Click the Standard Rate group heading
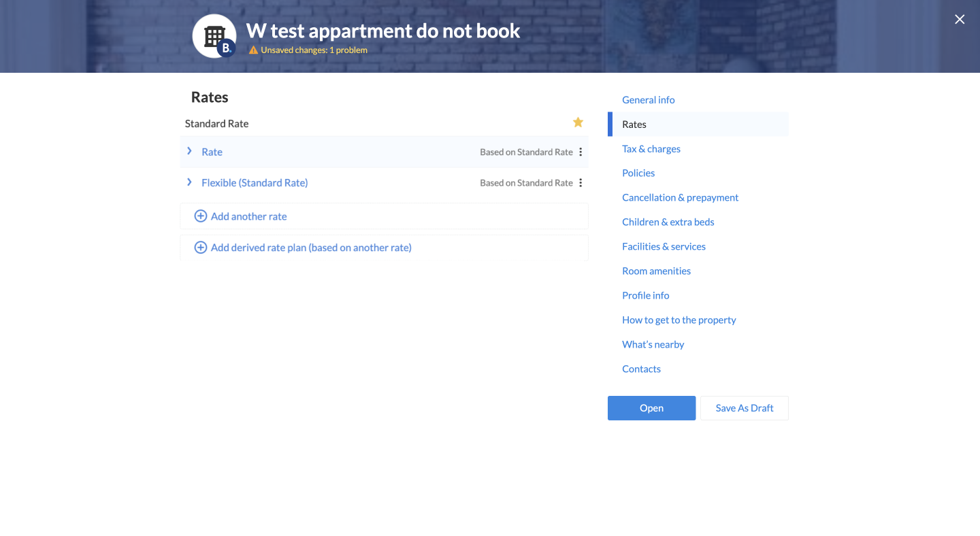The width and height of the screenshot is (980, 536). point(216,124)
